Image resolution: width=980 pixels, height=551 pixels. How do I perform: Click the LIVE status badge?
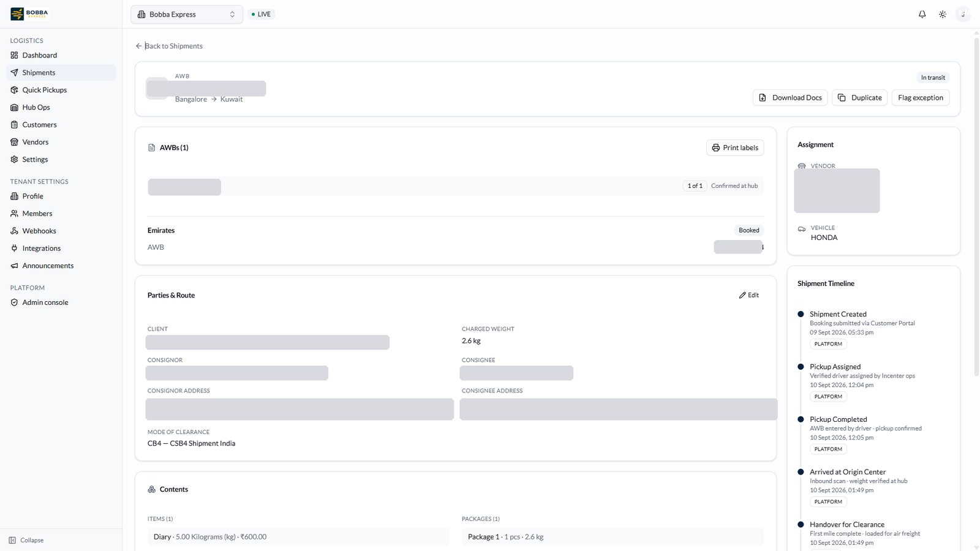click(x=262, y=14)
